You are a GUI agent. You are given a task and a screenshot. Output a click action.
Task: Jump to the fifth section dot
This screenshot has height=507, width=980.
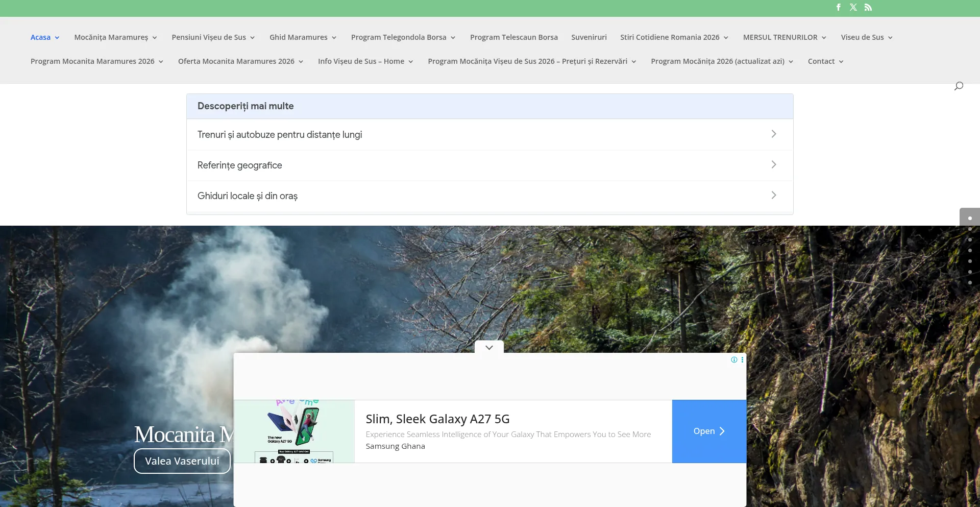coord(970,261)
